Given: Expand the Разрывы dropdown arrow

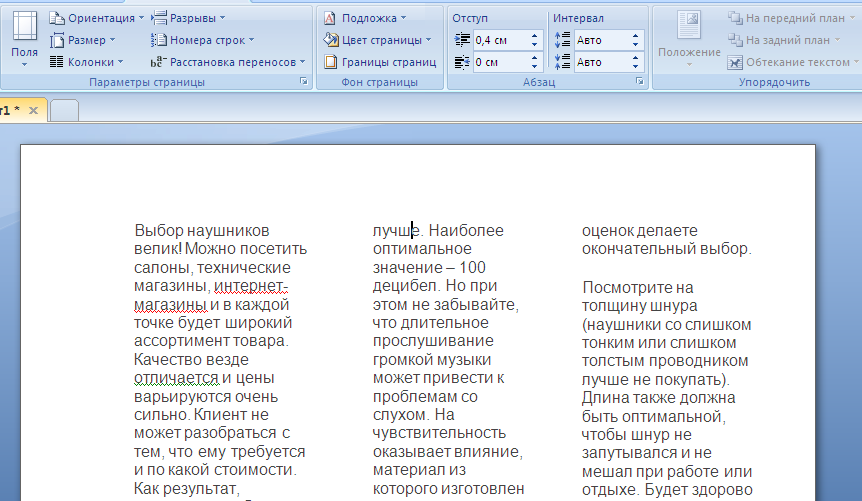Looking at the screenshot, I should 223,18.
